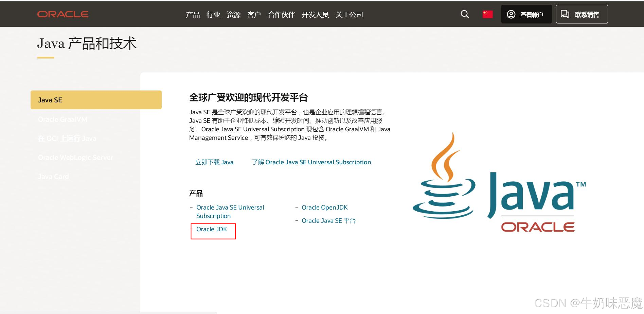Open the 资源 menu
Image resolution: width=644 pixels, height=314 pixels.
click(x=234, y=15)
